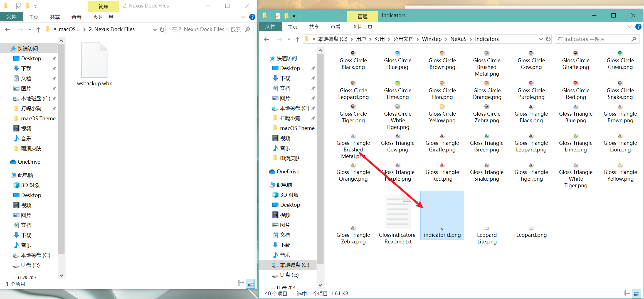Select Gloss Circle Orange.png icon
This screenshot has height=299, width=644.
pos(486,83)
